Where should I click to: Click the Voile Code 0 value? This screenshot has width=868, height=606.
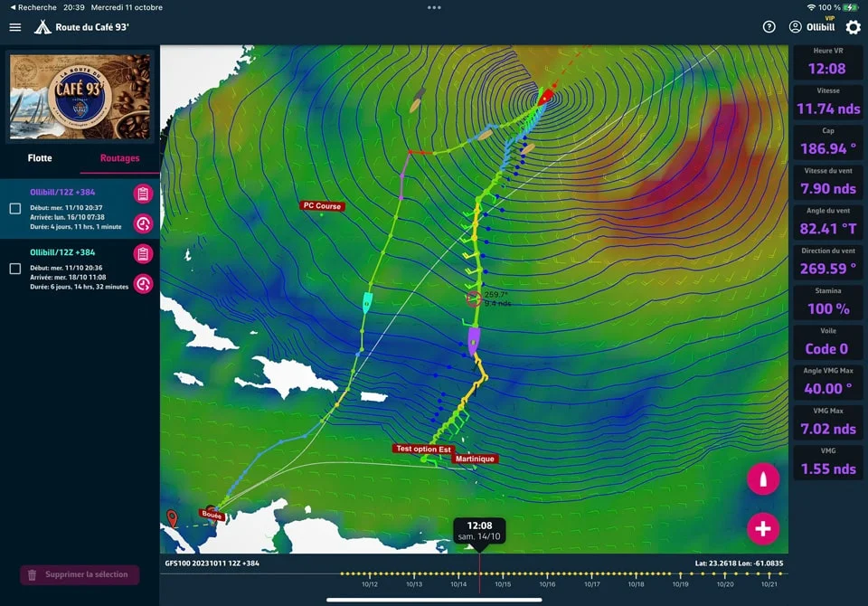(x=827, y=348)
